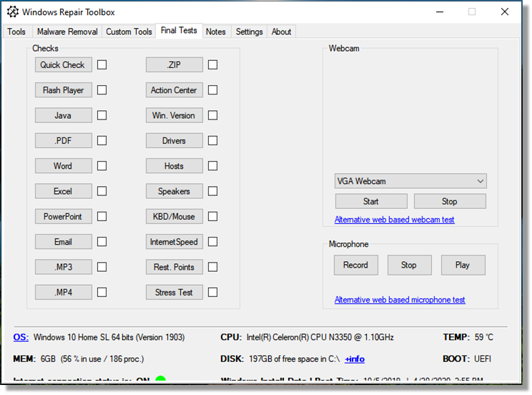
Task: Mark the InternetSpeed checkbox
Action: 213,242
